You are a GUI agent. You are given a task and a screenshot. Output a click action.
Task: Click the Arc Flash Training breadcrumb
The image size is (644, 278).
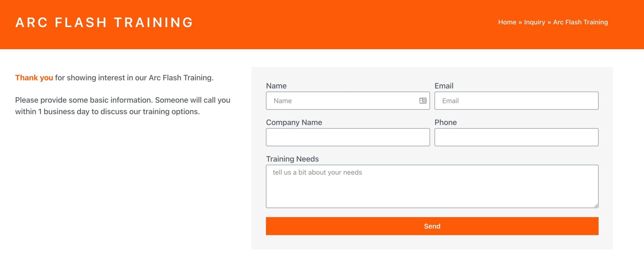[580, 22]
